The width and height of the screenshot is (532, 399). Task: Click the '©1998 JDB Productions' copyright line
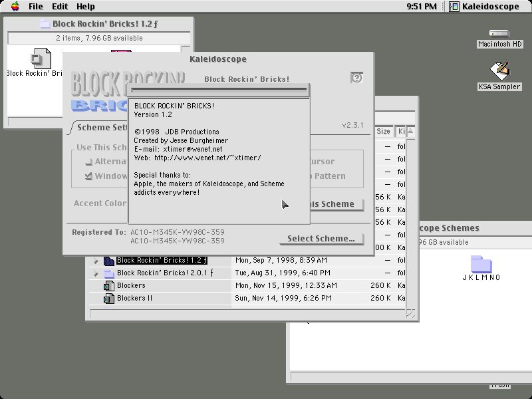tap(176, 132)
